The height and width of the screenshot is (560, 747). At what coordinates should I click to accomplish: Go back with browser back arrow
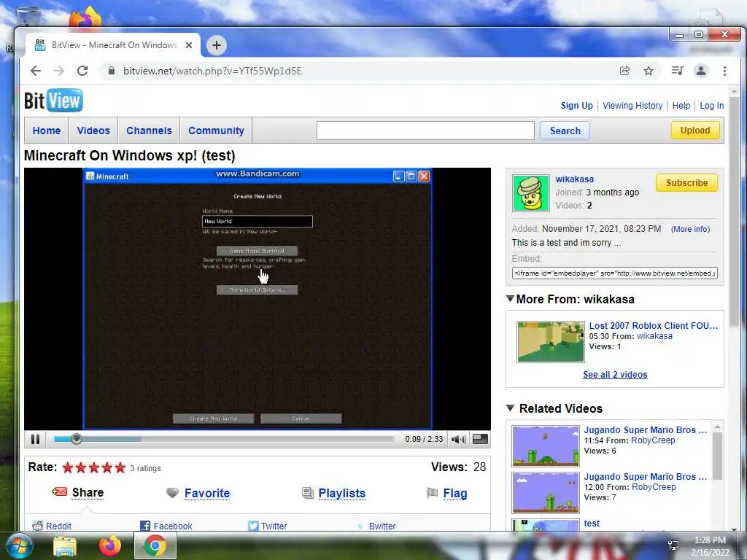pyautogui.click(x=36, y=71)
